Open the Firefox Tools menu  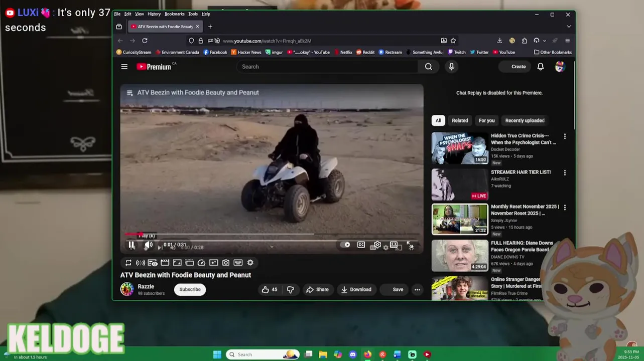193,14
